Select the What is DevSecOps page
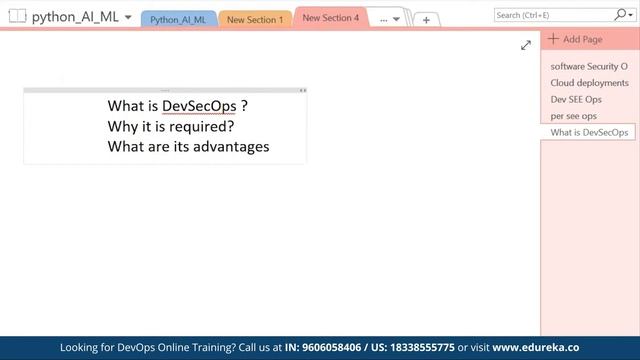The width and height of the screenshot is (640, 360). [588, 132]
